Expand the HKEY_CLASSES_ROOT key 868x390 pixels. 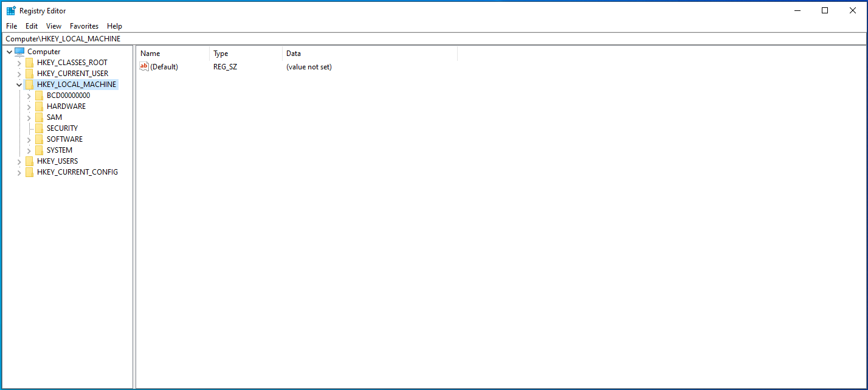(x=19, y=63)
